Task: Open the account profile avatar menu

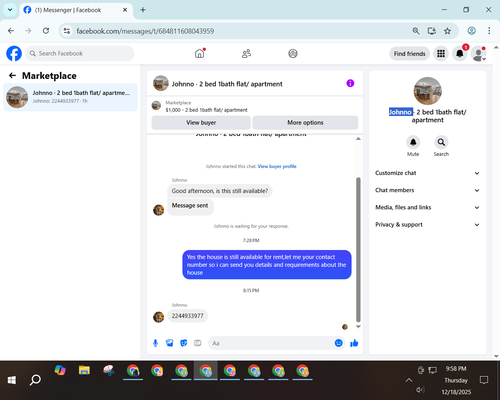Action: pos(479,54)
